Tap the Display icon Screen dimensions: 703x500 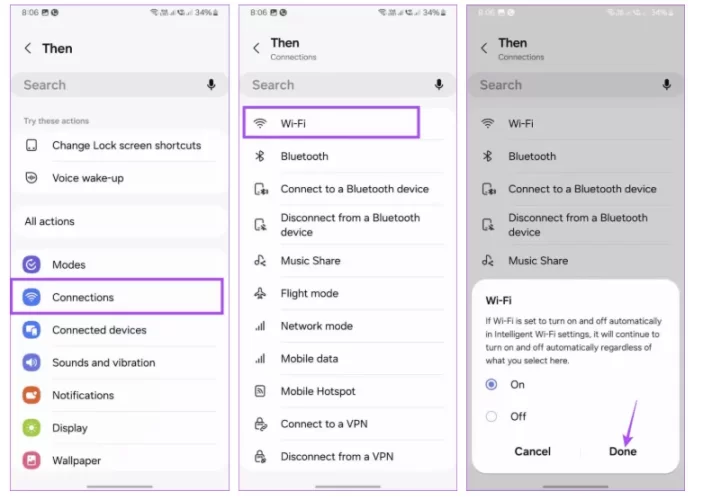pyautogui.click(x=31, y=428)
